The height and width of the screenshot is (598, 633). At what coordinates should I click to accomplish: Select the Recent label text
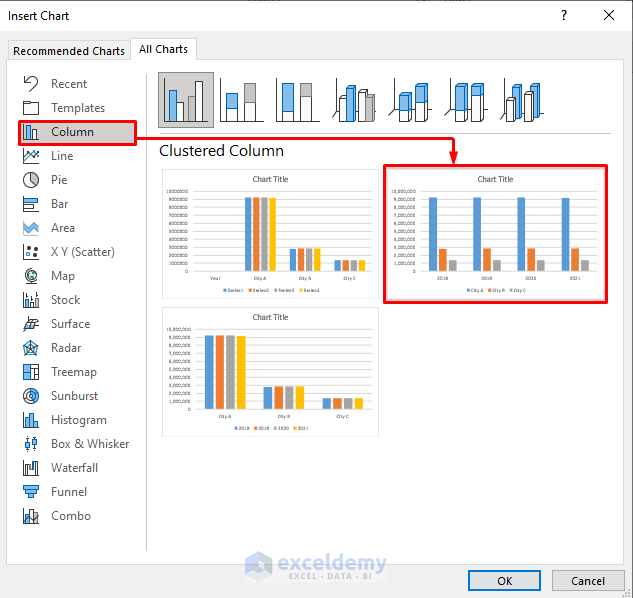click(x=69, y=84)
